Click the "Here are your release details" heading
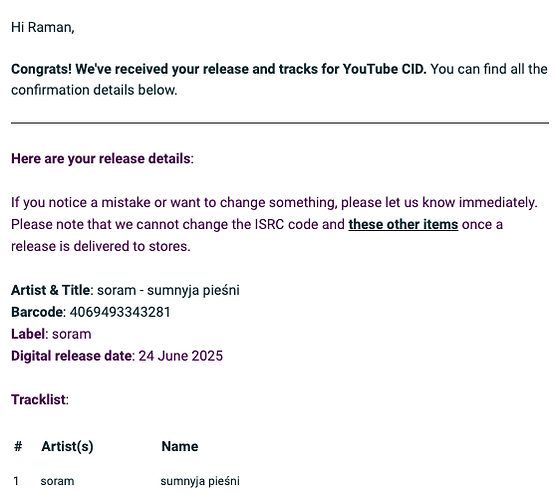The image size is (557, 500). pos(102,158)
